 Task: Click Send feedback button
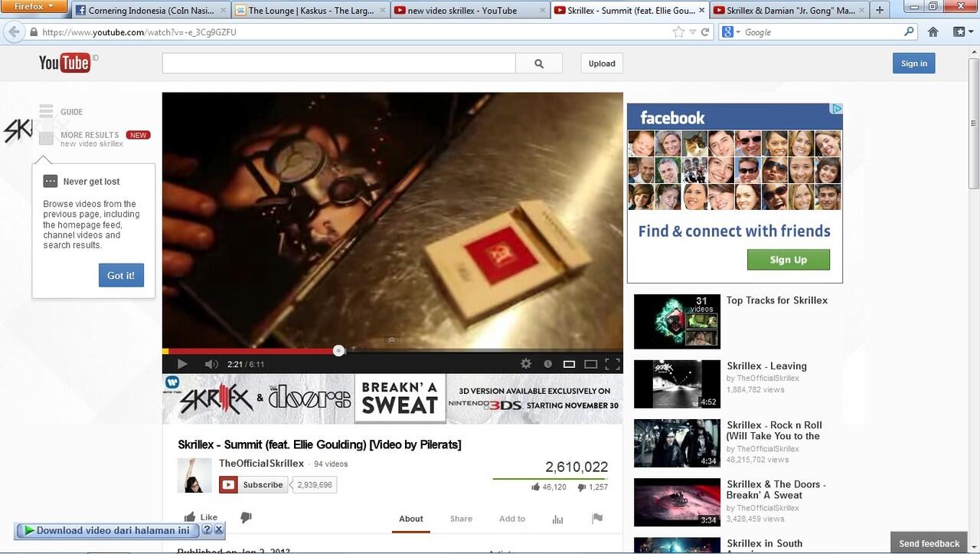click(929, 543)
